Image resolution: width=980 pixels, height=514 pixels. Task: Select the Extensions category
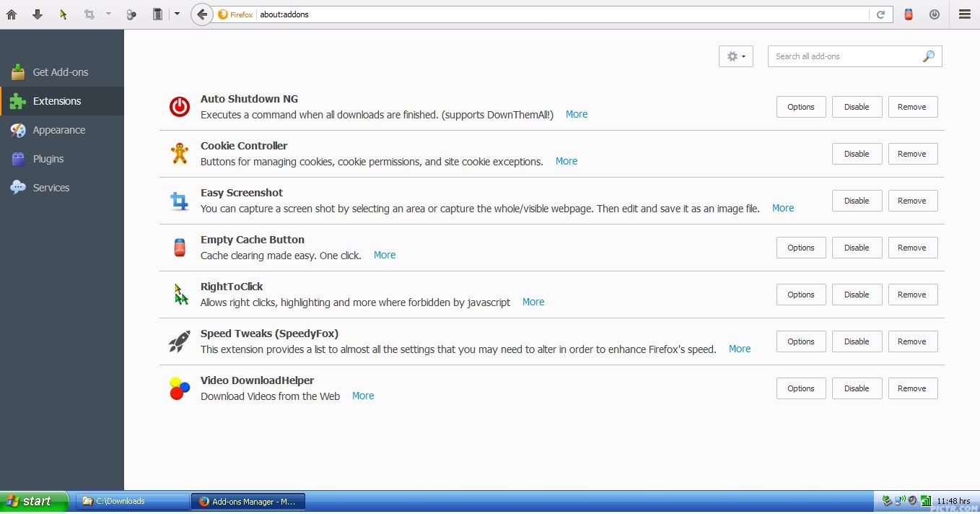click(62, 101)
